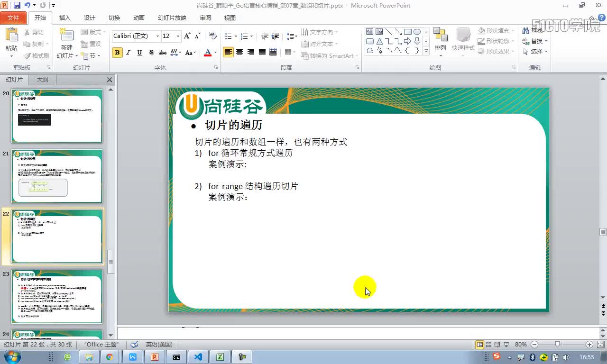Open Change Case (Aa) dropdown
The image size is (607, 364).
191,53
